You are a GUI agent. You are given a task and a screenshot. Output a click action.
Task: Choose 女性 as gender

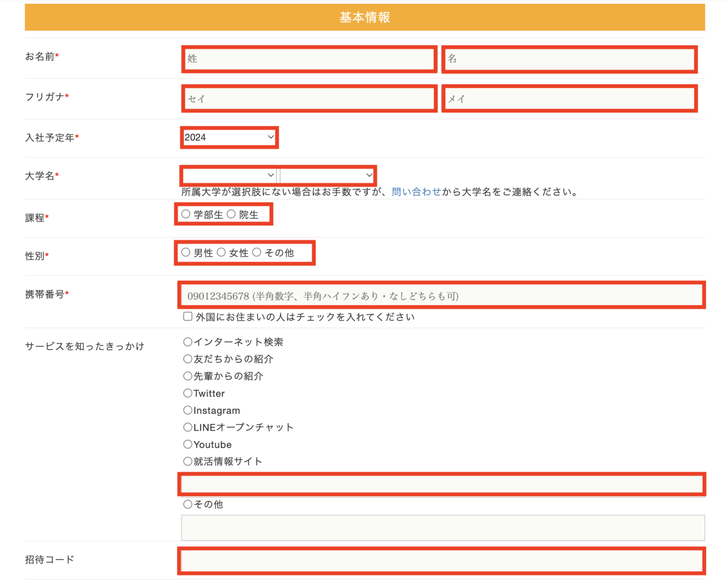point(221,252)
